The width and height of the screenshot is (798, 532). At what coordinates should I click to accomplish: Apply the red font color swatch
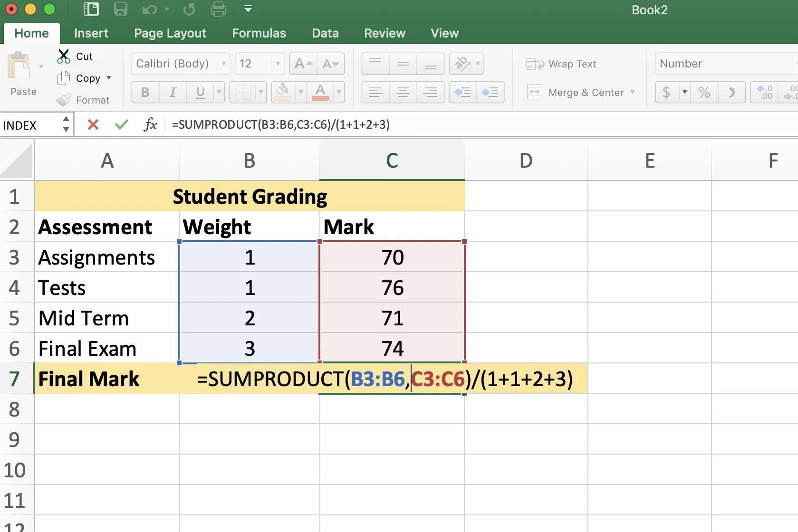[320, 92]
